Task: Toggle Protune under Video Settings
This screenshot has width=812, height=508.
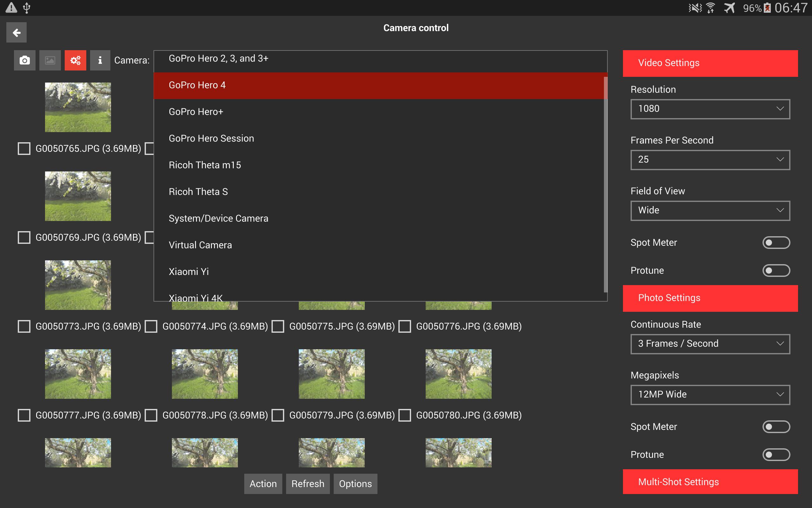Action: click(x=776, y=271)
